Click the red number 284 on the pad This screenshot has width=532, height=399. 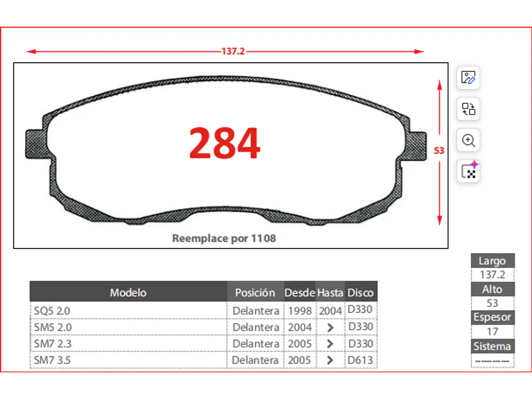[225, 143]
